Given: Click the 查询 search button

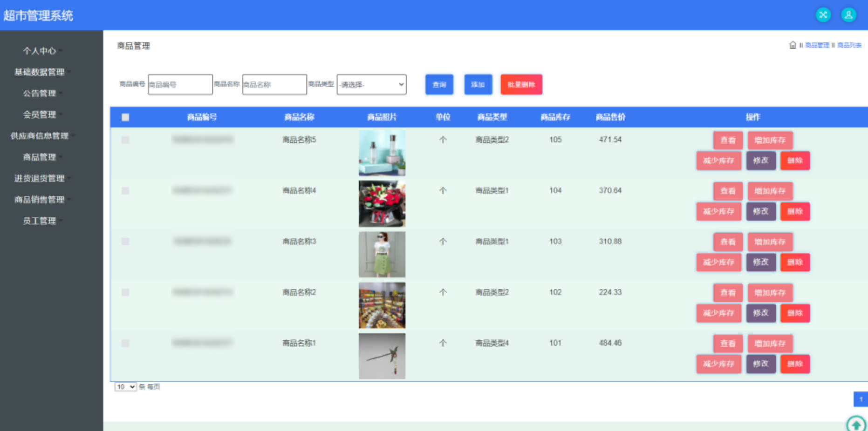Looking at the screenshot, I should click(439, 85).
